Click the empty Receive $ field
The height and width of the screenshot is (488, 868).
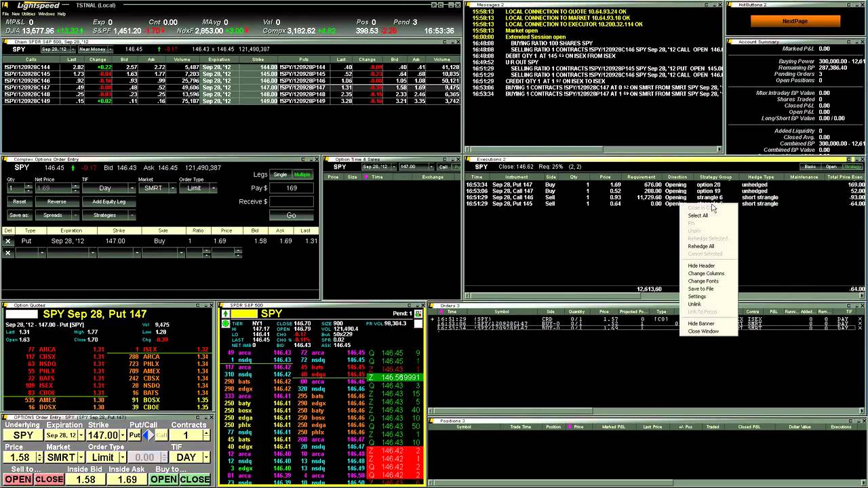tap(292, 201)
